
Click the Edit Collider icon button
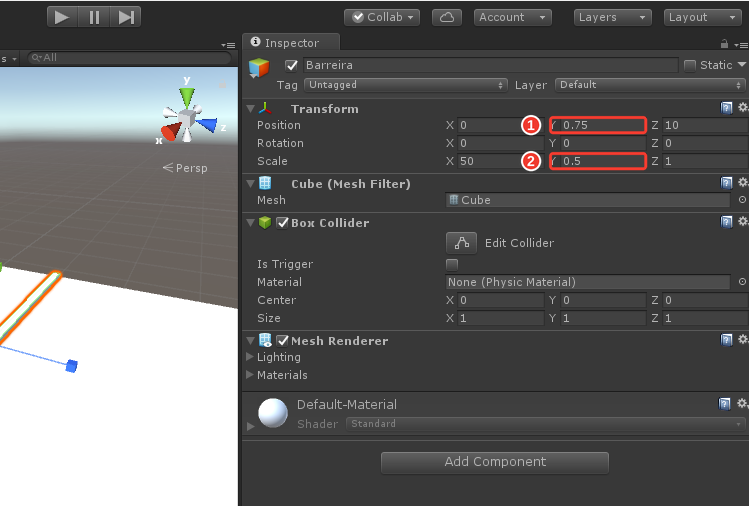461,243
